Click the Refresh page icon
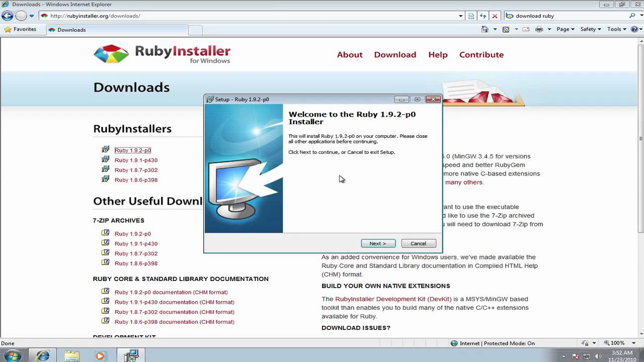This screenshot has height=362, width=644. point(483,16)
